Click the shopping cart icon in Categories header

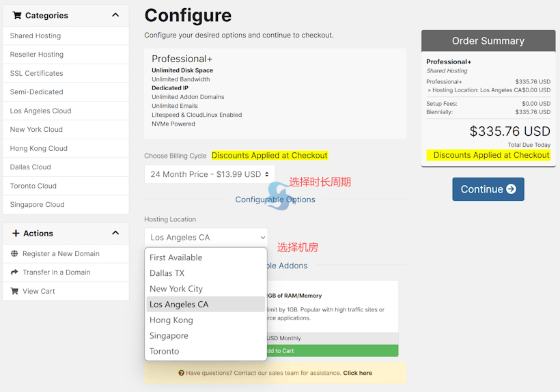pyautogui.click(x=17, y=15)
